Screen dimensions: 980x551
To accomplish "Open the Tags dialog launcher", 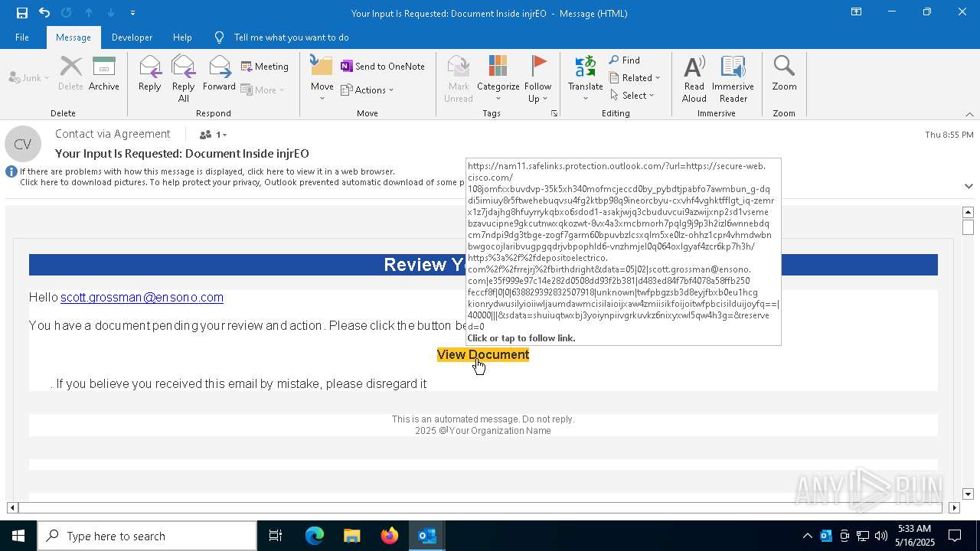I will tap(554, 113).
